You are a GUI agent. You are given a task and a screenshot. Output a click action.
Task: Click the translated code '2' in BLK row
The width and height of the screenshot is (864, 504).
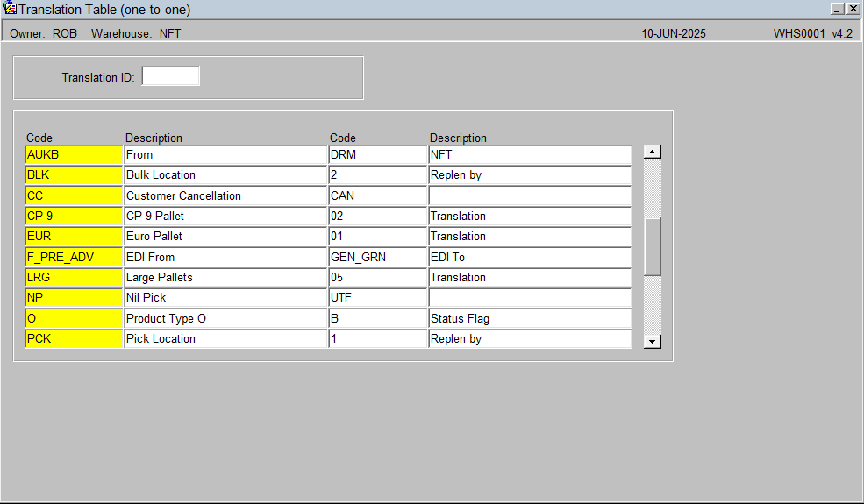coord(378,175)
